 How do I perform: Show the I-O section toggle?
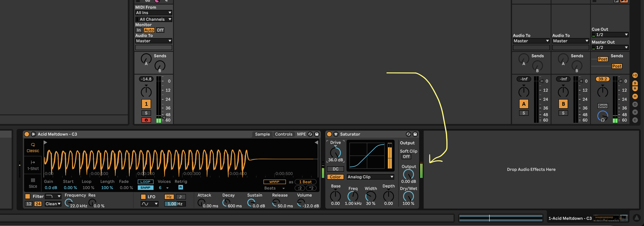tap(635, 75)
